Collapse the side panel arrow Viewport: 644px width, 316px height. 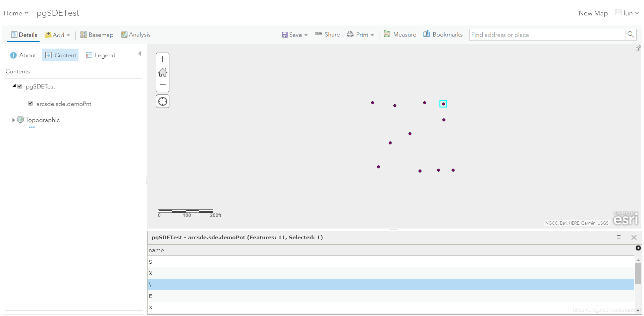click(x=140, y=54)
